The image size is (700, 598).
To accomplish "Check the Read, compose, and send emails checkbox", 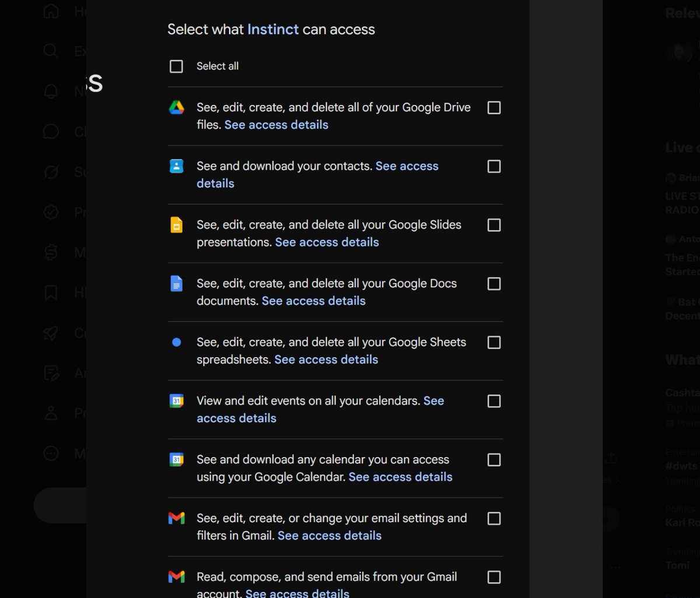I will tap(494, 578).
